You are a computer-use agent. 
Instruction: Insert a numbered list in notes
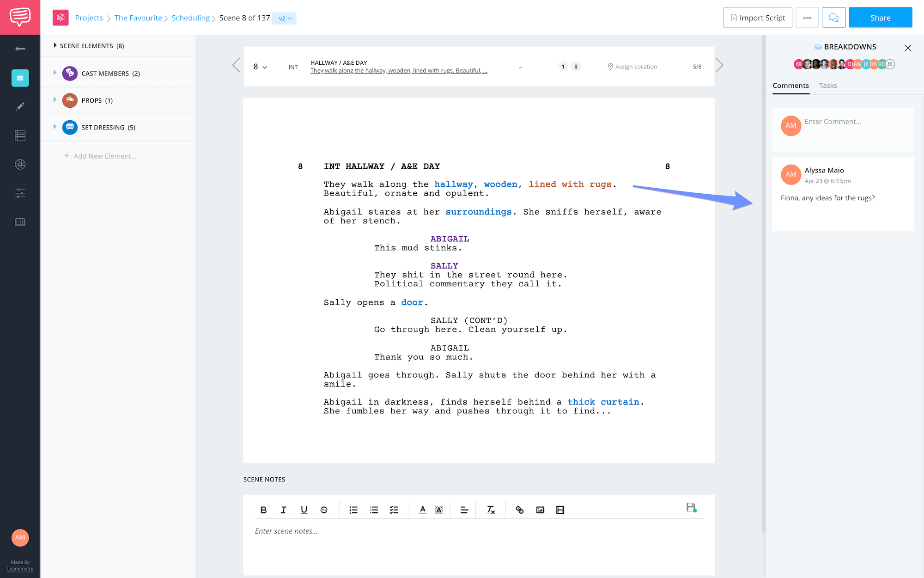[x=353, y=510]
